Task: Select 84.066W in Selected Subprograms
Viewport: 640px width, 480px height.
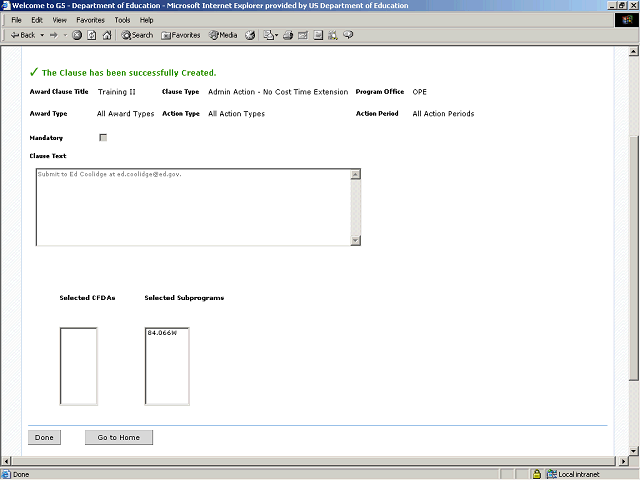Action: pos(162,333)
